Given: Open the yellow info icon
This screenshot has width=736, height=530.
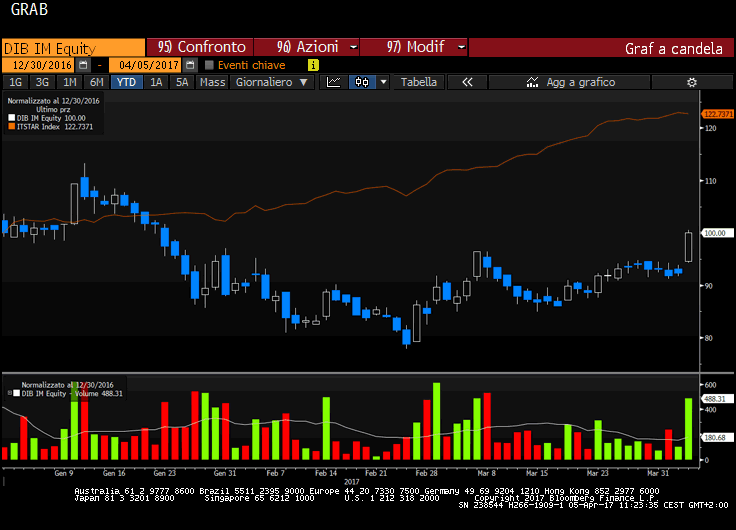Looking at the screenshot, I should click(x=313, y=65).
